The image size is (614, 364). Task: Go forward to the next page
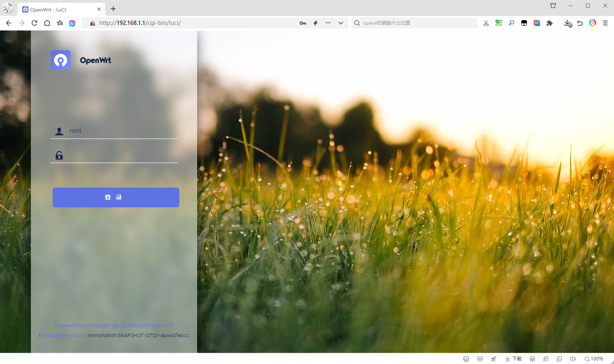point(22,23)
